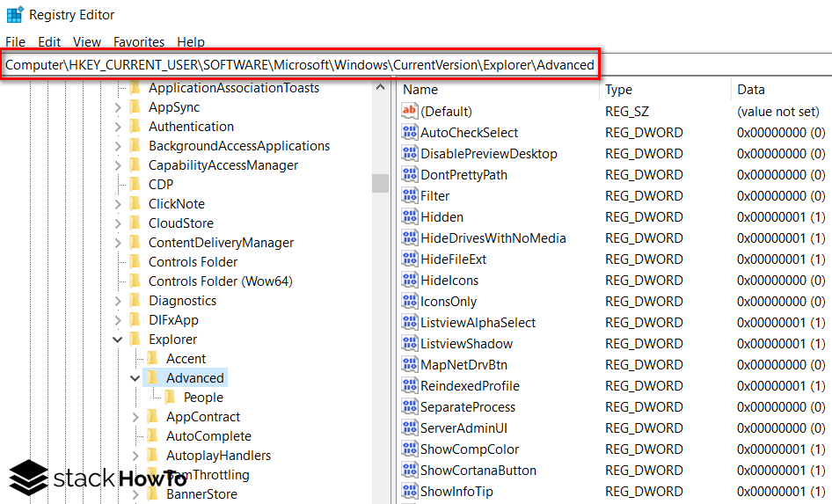Click the ListviewAlphaSelect DWORD icon
The height and width of the screenshot is (504, 832).
click(x=409, y=322)
